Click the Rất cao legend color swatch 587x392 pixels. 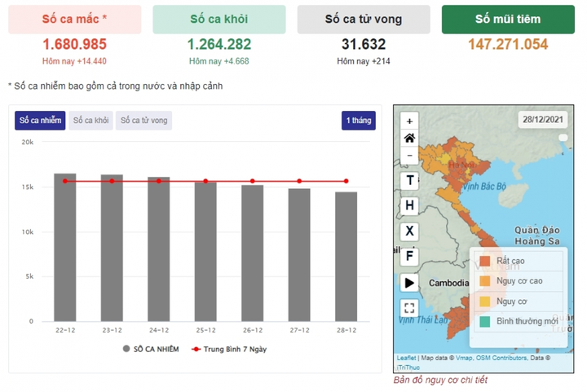click(x=485, y=261)
